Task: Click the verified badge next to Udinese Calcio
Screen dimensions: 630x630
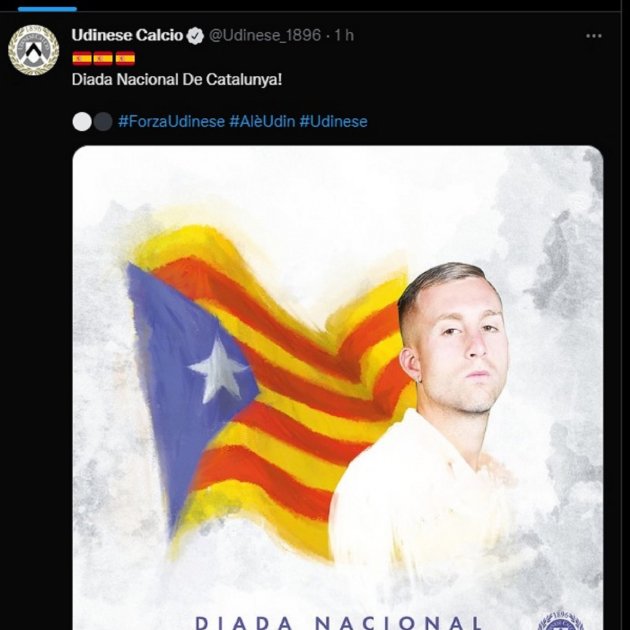Action: tap(195, 36)
